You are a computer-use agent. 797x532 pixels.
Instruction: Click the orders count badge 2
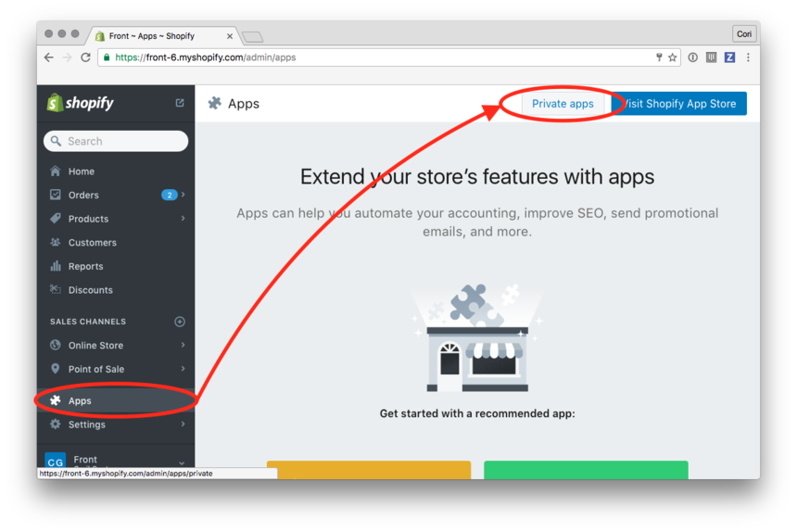pos(170,195)
